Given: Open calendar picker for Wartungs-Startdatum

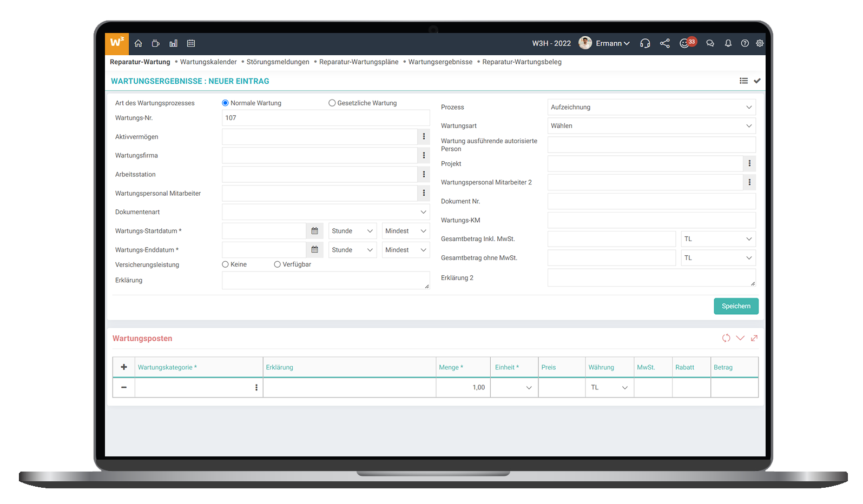Looking at the screenshot, I should (x=315, y=231).
